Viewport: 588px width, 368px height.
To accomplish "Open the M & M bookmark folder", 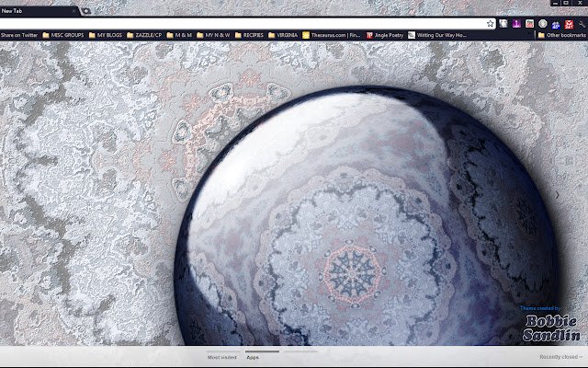I will pos(179,35).
